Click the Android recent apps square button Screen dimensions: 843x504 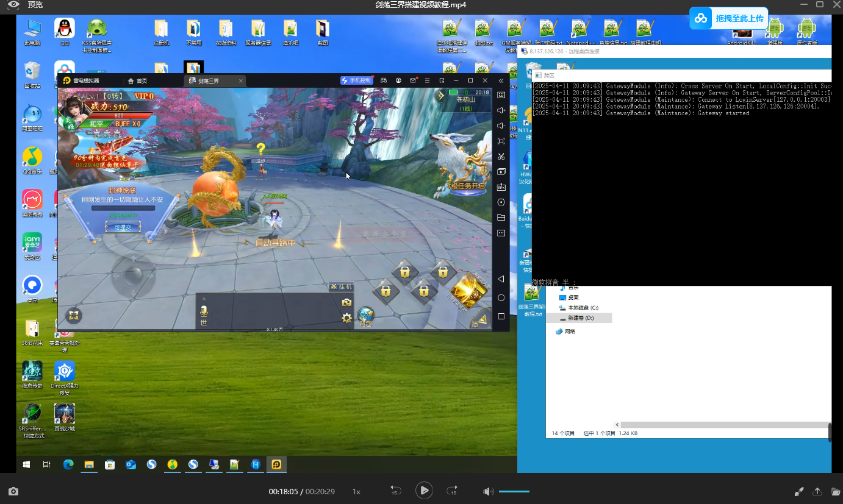(x=501, y=316)
